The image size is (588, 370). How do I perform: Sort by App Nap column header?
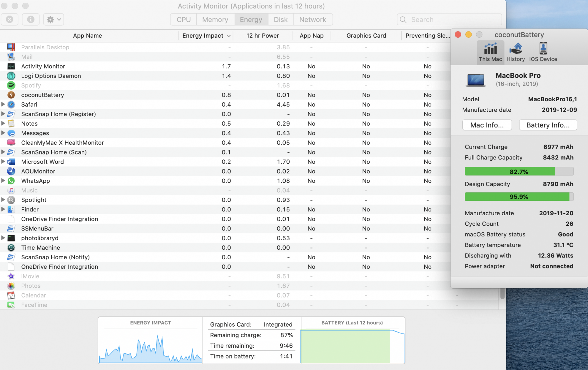312,36
